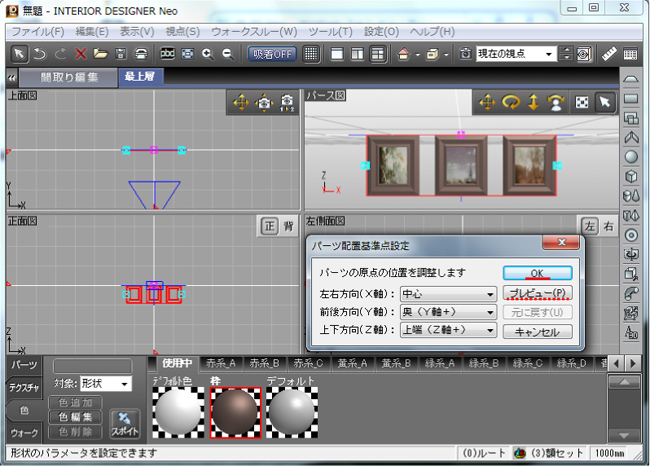The height and width of the screenshot is (466, 650).
Task: Switch side view to 右 (right)
Action: [x=609, y=227]
